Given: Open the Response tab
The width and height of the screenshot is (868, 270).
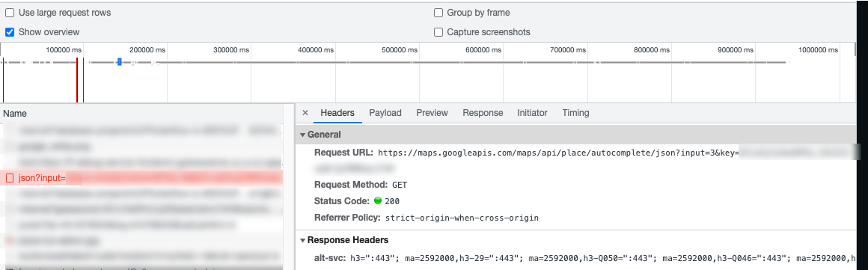Looking at the screenshot, I should [483, 113].
